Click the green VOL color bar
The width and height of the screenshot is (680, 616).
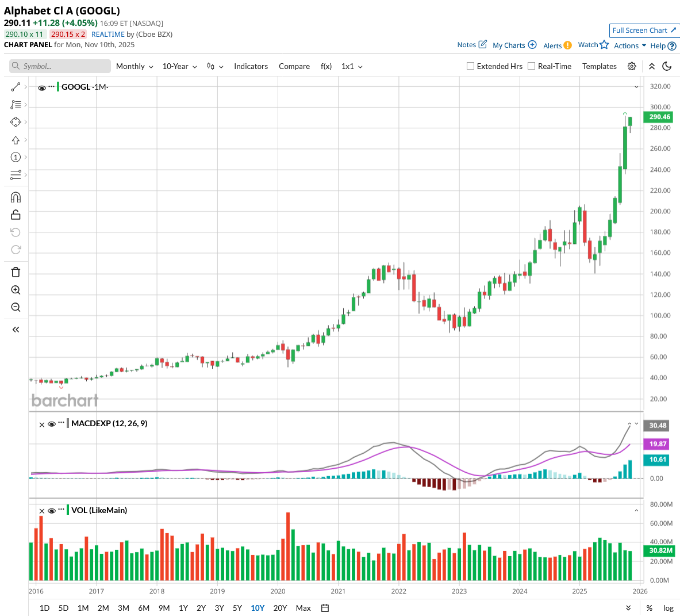point(68,510)
